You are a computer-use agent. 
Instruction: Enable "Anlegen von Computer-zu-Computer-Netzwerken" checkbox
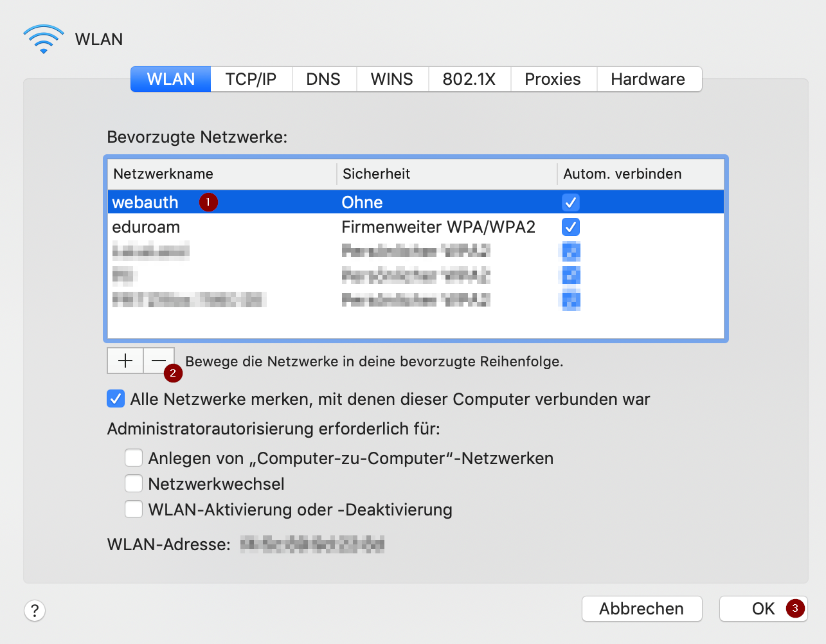tap(134, 458)
